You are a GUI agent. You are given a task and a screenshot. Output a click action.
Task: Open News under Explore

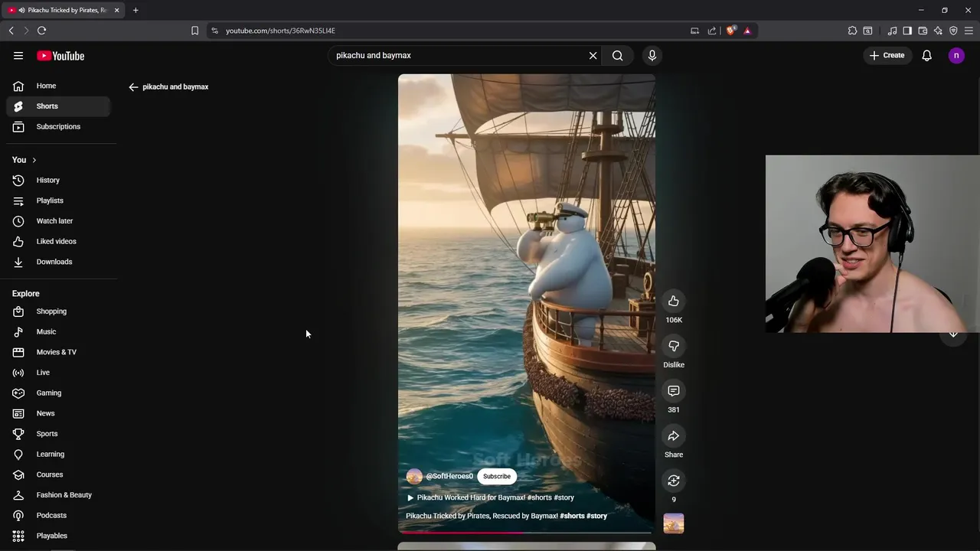pyautogui.click(x=58, y=413)
